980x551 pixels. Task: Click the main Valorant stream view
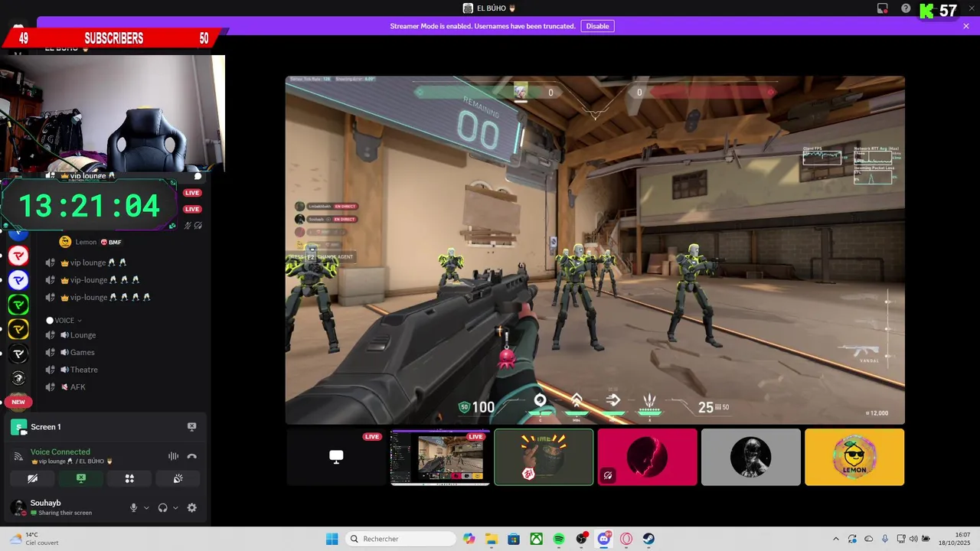(x=595, y=249)
